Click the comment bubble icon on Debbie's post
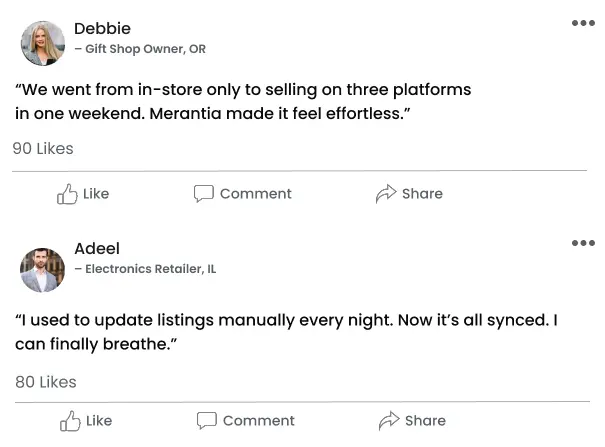Image resolution: width=605 pixels, height=447 pixels. (x=204, y=194)
